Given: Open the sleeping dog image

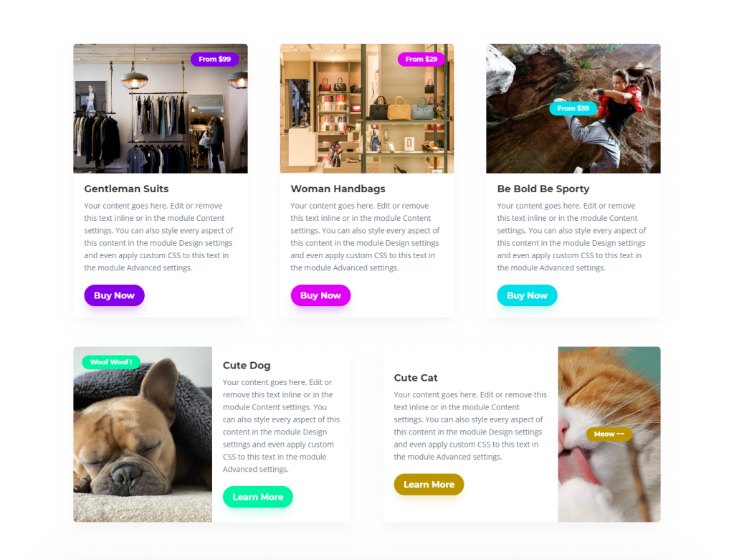Looking at the screenshot, I should point(143,434).
